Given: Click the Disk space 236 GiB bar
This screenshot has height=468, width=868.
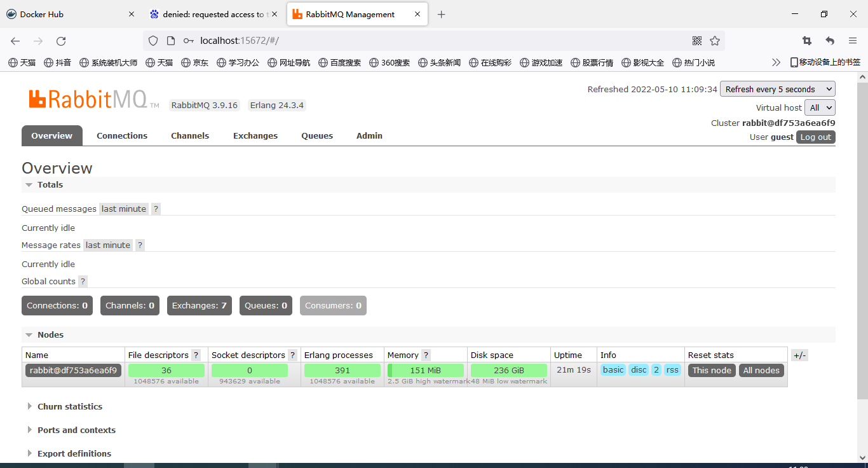Looking at the screenshot, I should click(x=509, y=370).
